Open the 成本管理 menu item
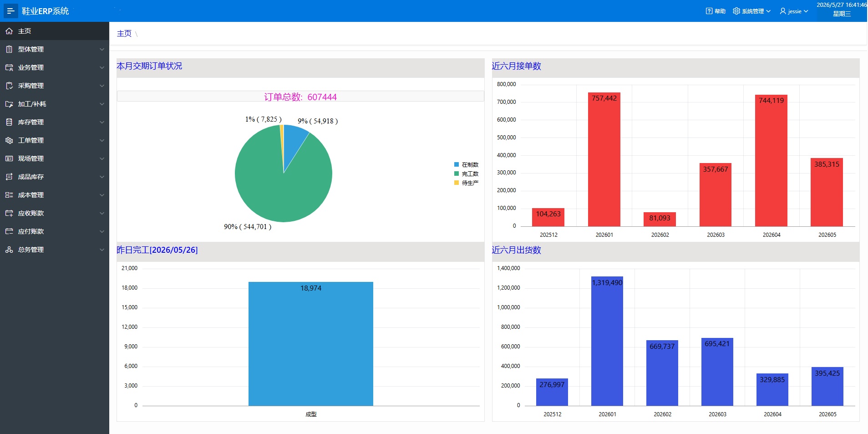This screenshot has height=434, width=868. 55,195
